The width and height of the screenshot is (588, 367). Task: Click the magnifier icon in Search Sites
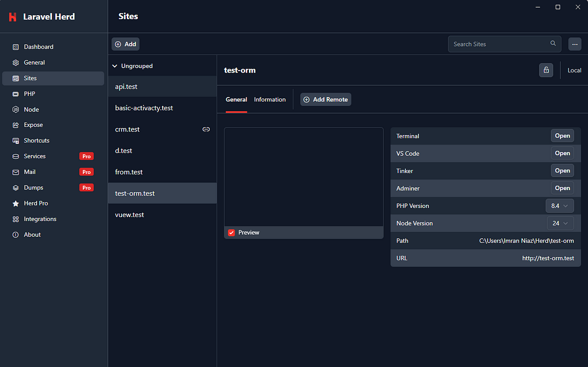point(553,44)
